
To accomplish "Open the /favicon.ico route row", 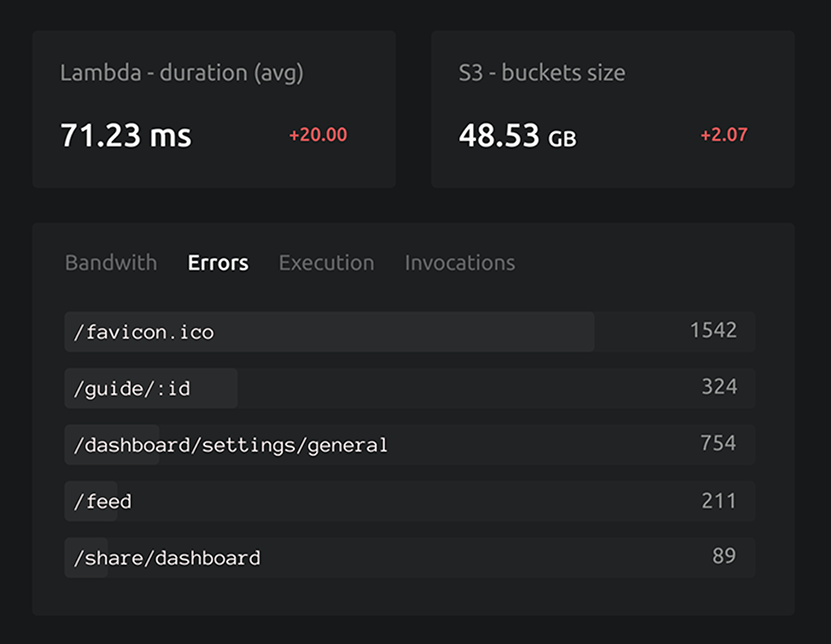I will point(144,332).
